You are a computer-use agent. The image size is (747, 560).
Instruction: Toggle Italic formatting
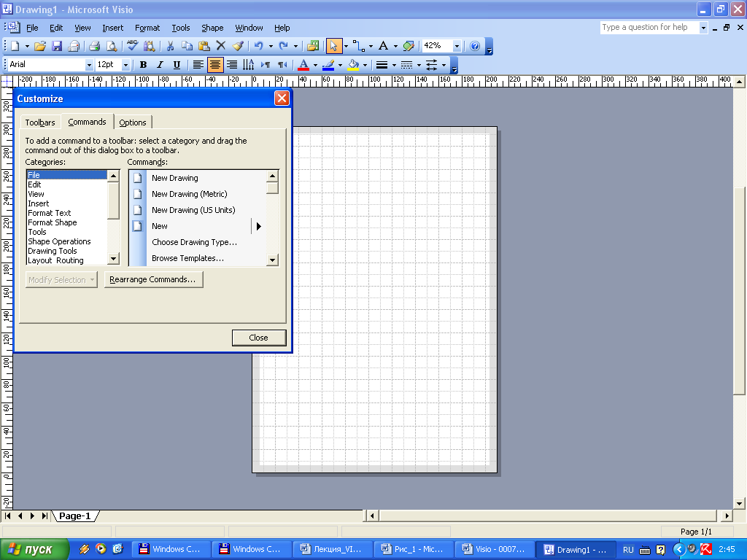pyautogui.click(x=160, y=65)
